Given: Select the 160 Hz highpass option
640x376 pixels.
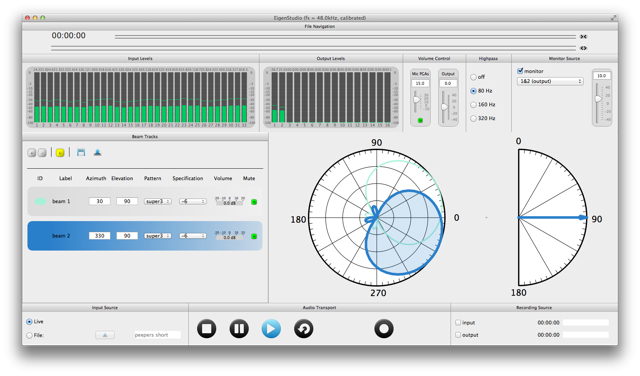Looking at the screenshot, I should click(x=473, y=105).
